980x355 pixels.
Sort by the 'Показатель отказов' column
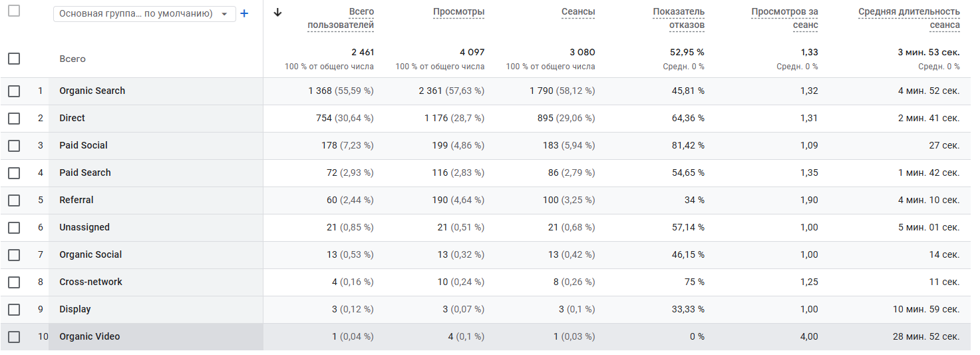(x=679, y=19)
